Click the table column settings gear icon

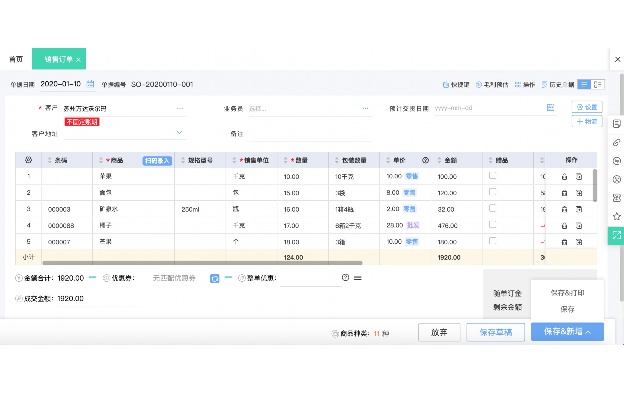point(28,160)
